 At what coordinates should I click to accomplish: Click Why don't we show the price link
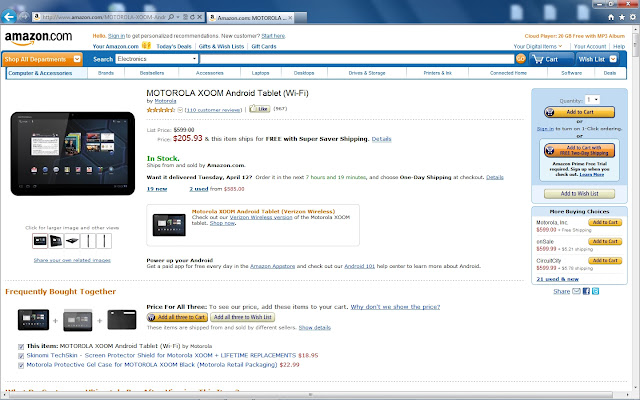[395, 307]
